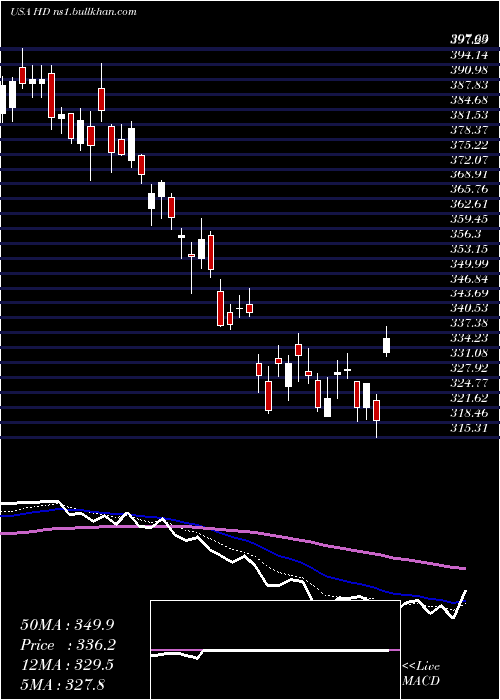Image resolution: width=500 pixels, height=700 pixels.
Task: Click the 378.37 price axis label
Action: 469,130
